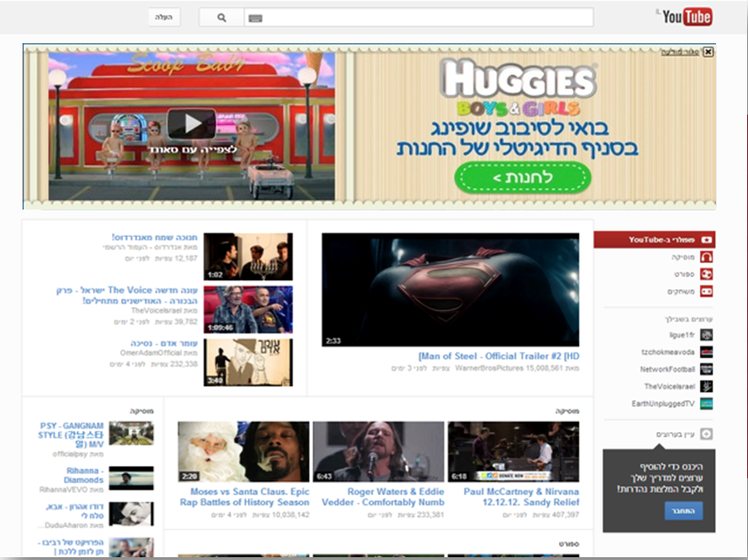Click the blue sign-in button in tooltip
The height and width of the screenshot is (560, 748).
click(683, 510)
